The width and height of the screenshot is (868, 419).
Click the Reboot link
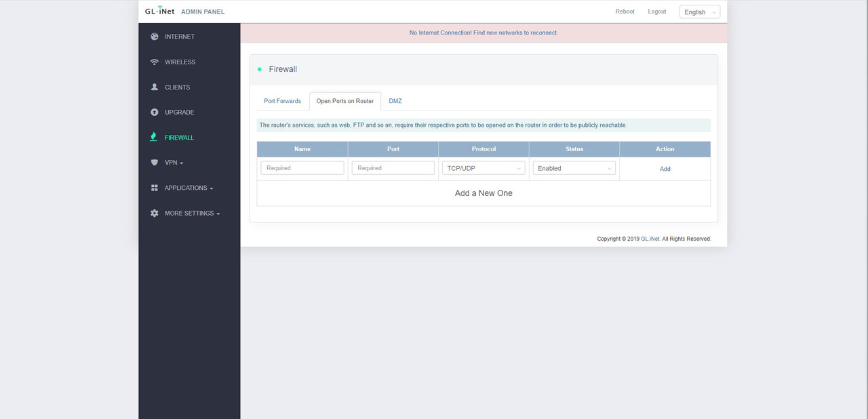pyautogui.click(x=625, y=12)
